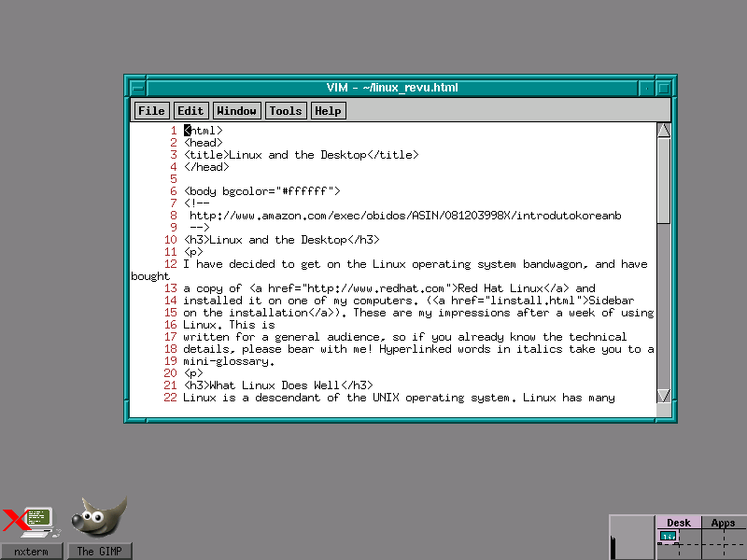747x560 pixels.
Task: Click 'mini-glossary.' on line 19
Action: [229, 361]
